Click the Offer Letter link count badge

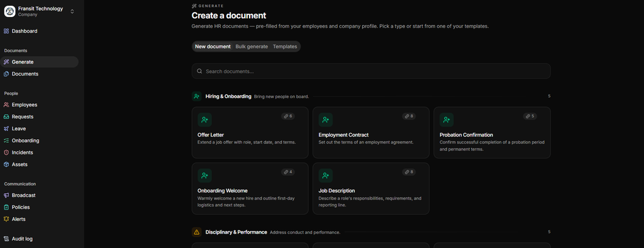(288, 116)
